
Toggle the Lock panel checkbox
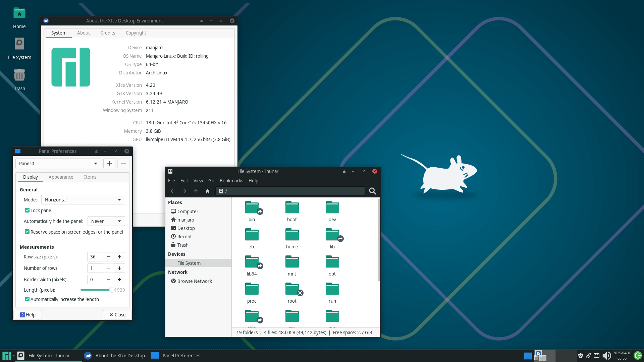[x=27, y=210]
